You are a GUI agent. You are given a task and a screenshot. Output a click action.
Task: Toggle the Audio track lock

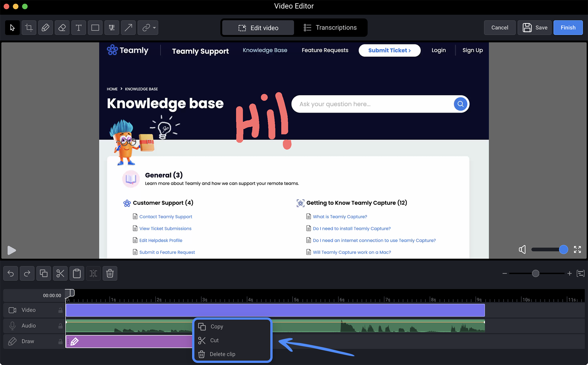tap(60, 326)
